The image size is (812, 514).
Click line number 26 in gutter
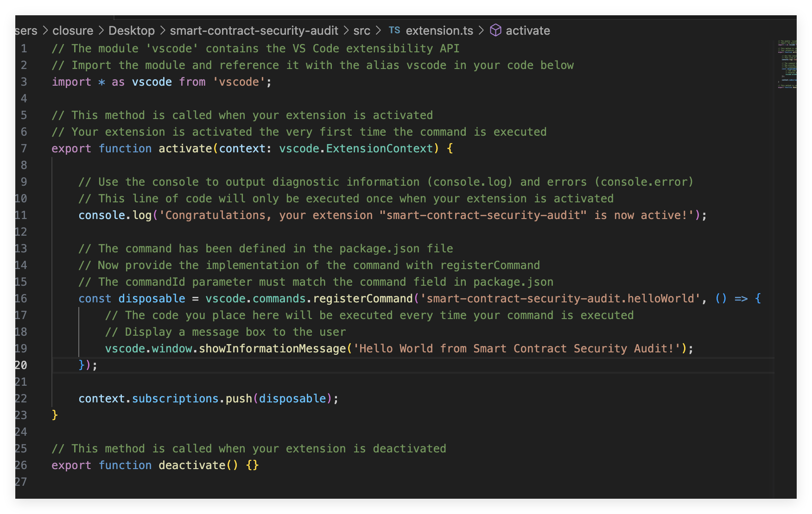21,465
